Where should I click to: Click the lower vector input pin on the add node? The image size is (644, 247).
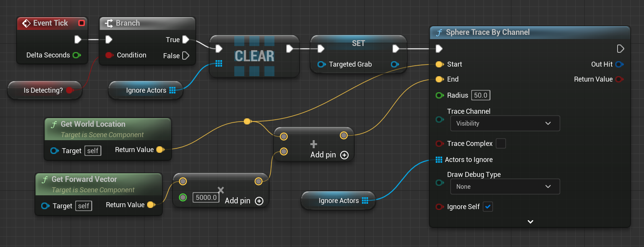pyautogui.click(x=284, y=151)
